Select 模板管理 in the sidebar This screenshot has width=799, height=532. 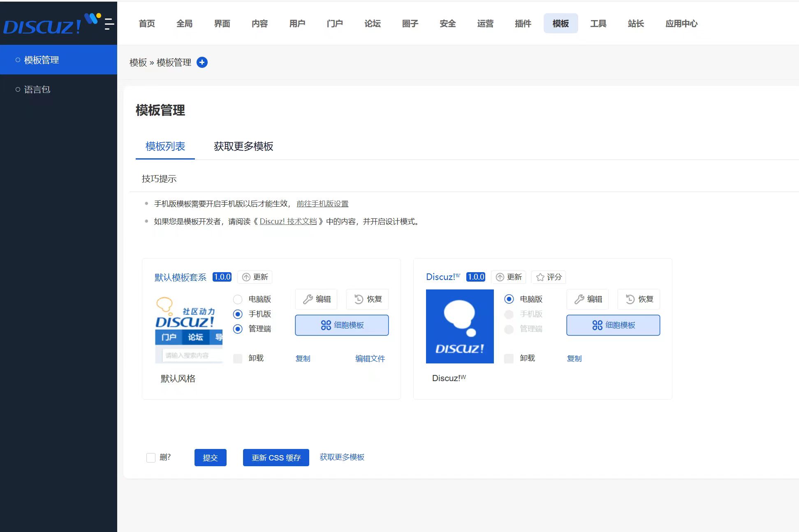coord(58,60)
